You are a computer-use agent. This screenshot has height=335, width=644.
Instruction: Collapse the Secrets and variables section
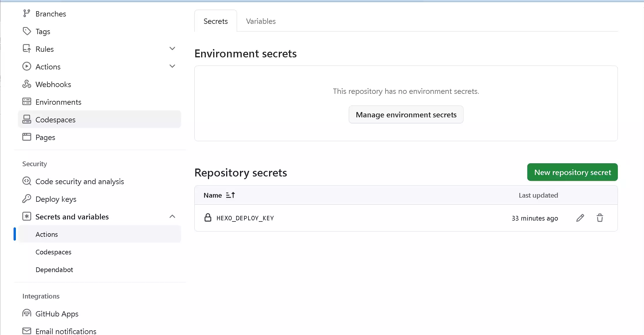pos(172,216)
